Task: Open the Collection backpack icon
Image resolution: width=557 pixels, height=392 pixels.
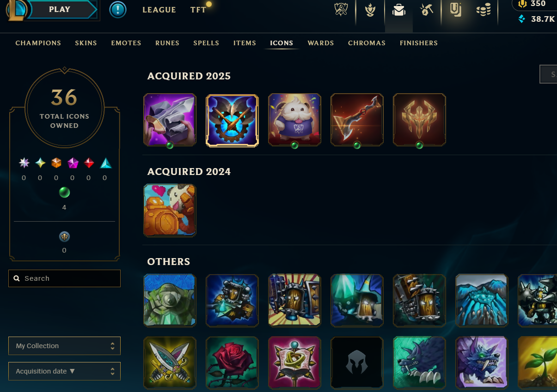Action: pos(399,10)
